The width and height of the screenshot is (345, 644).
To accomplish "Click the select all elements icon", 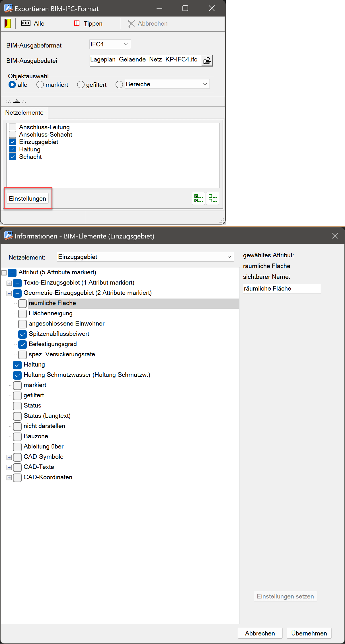I will (198, 198).
